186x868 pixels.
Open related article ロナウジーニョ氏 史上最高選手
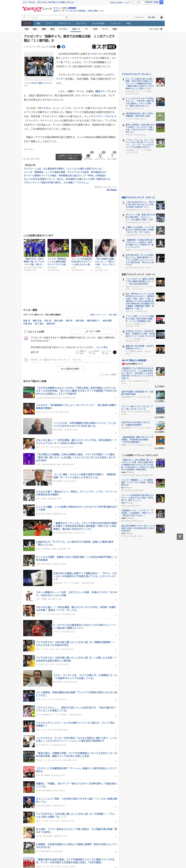pyautogui.click(x=63, y=169)
